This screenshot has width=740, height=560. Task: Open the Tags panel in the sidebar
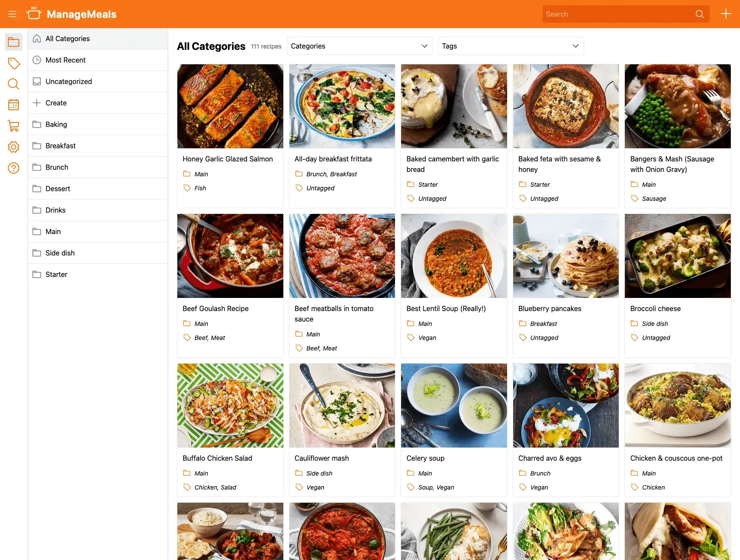pos(14,63)
